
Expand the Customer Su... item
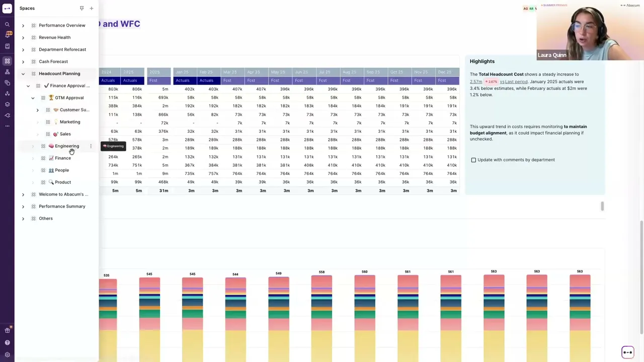pyautogui.click(x=37, y=110)
